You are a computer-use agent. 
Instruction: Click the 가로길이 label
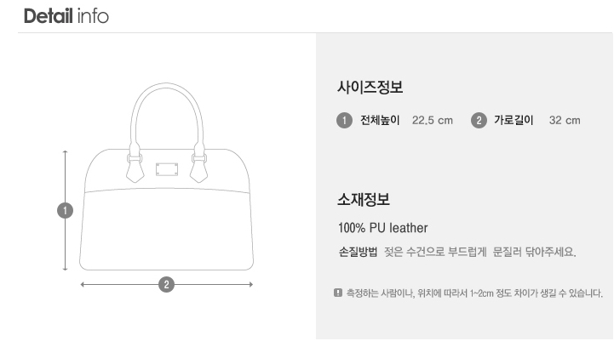point(514,120)
